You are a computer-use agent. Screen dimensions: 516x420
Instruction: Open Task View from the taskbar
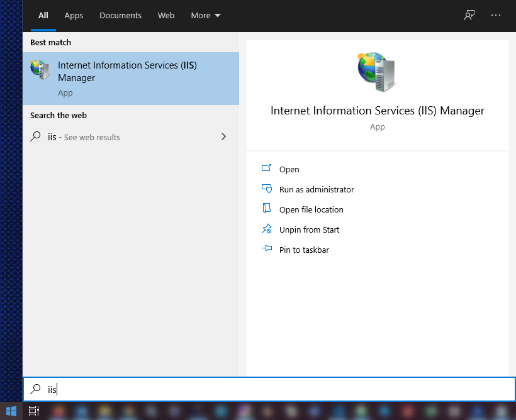[34, 411]
